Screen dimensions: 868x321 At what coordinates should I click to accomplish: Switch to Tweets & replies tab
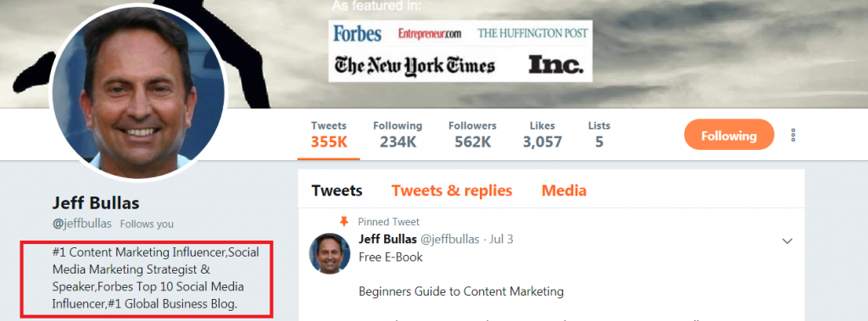452,191
